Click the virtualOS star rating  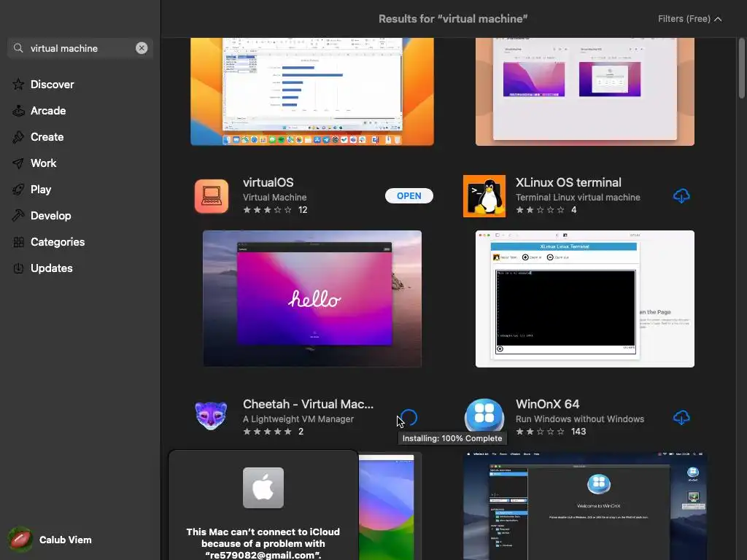click(x=267, y=209)
